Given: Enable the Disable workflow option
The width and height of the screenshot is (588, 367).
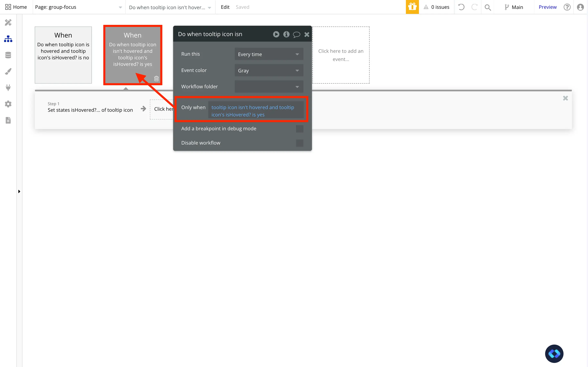Looking at the screenshot, I should click(299, 143).
